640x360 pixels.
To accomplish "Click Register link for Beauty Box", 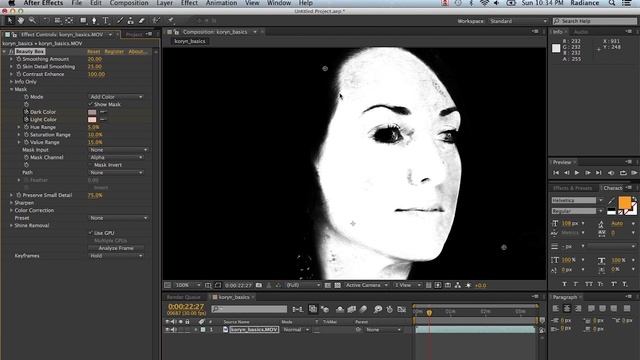I will pos(114,52).
